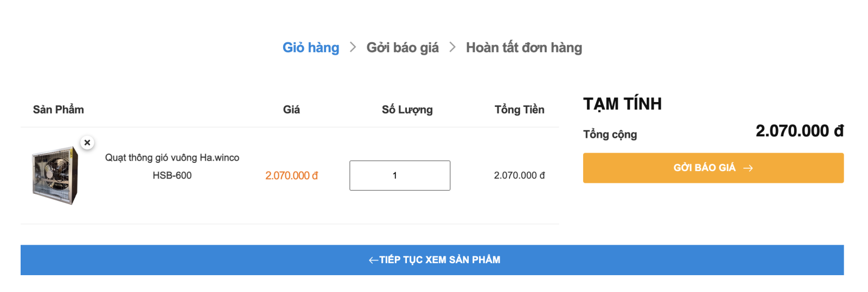
Task: Click the chevron after Giỏ hàng
Action: tap(353, 47)
